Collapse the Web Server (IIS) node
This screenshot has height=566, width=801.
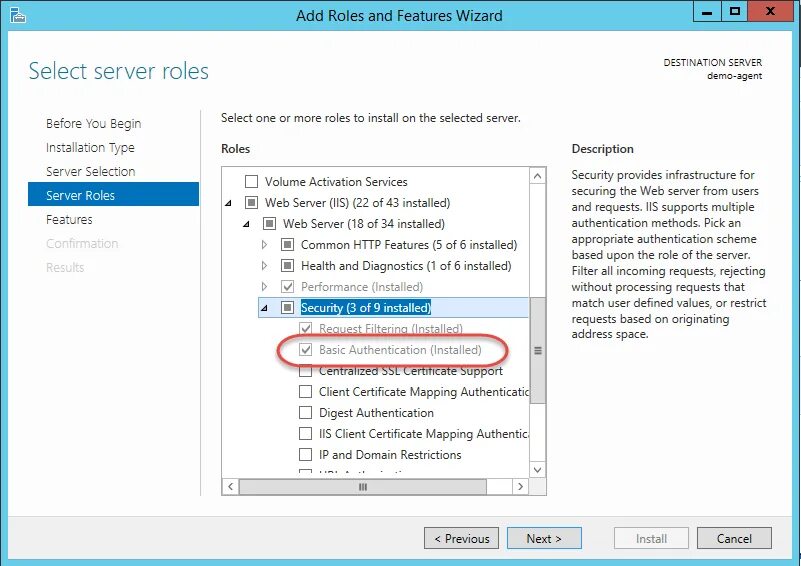tap(229, 203)
